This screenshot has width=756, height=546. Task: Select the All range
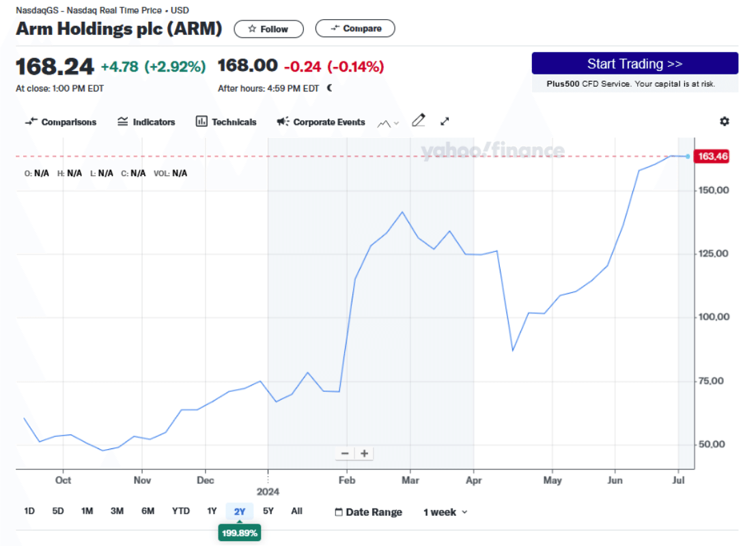296,511
